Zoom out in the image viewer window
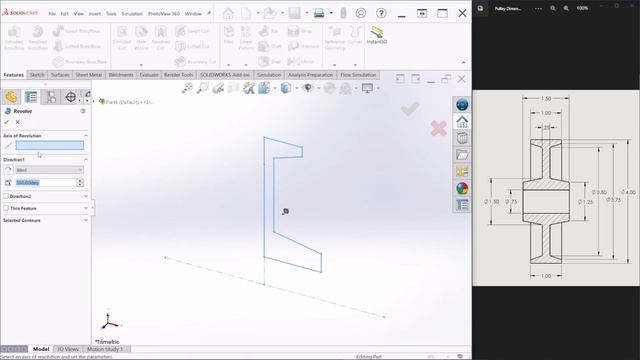Screen dimensions: 640x360 pyautogui.click(x=553, y=8)
